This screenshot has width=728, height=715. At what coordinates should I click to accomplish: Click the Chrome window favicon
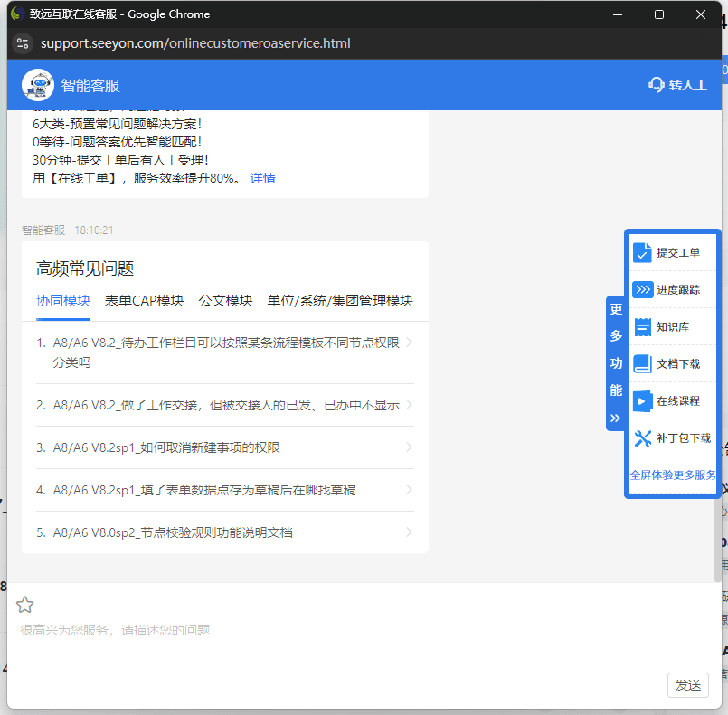point(17,14)
